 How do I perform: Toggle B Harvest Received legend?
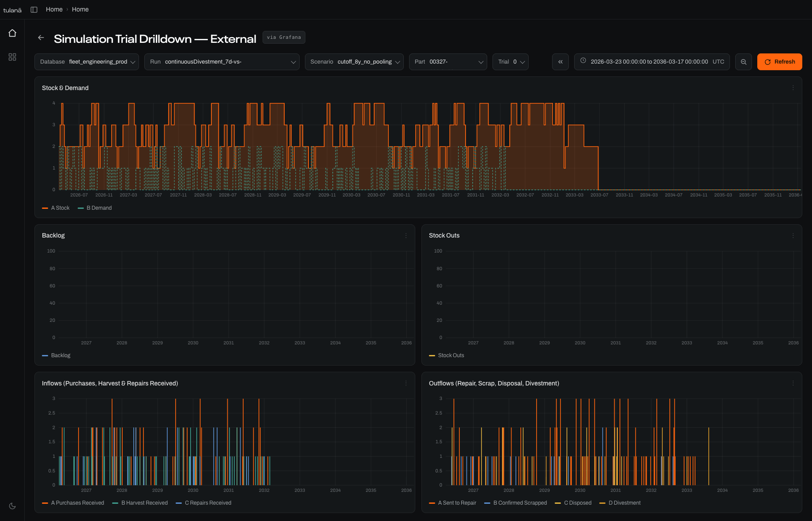(140, 503)
